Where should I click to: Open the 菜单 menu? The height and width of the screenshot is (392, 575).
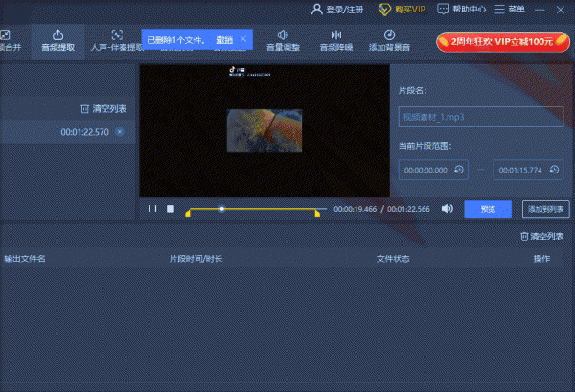click(x=510, y=10)
